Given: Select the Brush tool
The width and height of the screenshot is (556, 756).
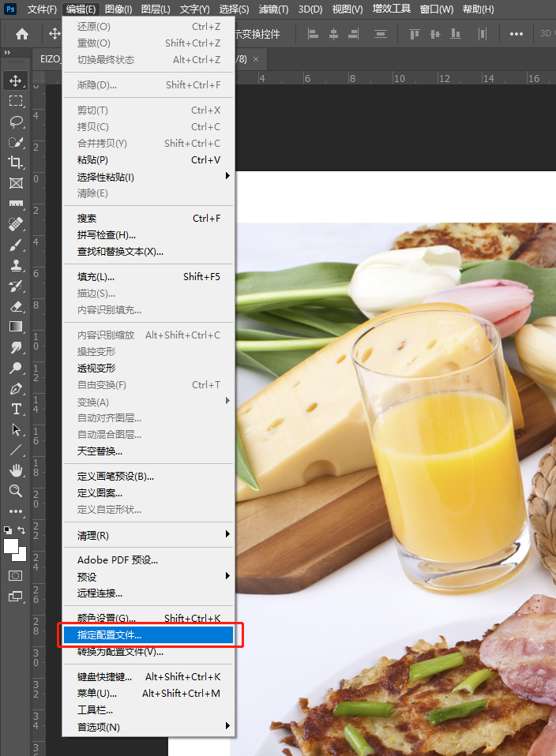Looking at the screenshot, I should pyautogui.click(x=16, y=245).
